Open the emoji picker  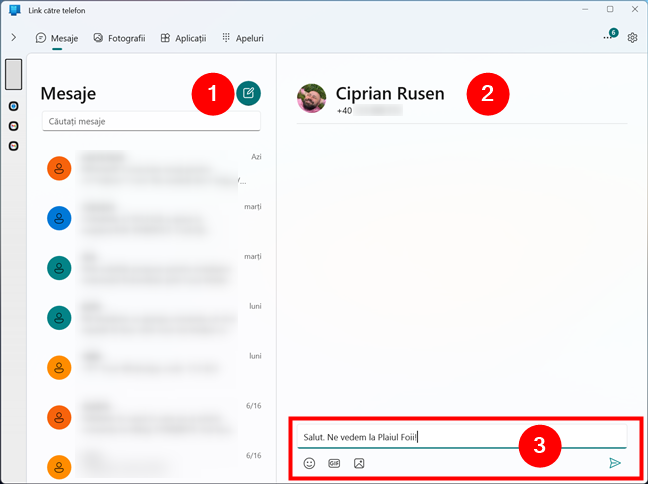pyautogui.click(x=309, y=463)
